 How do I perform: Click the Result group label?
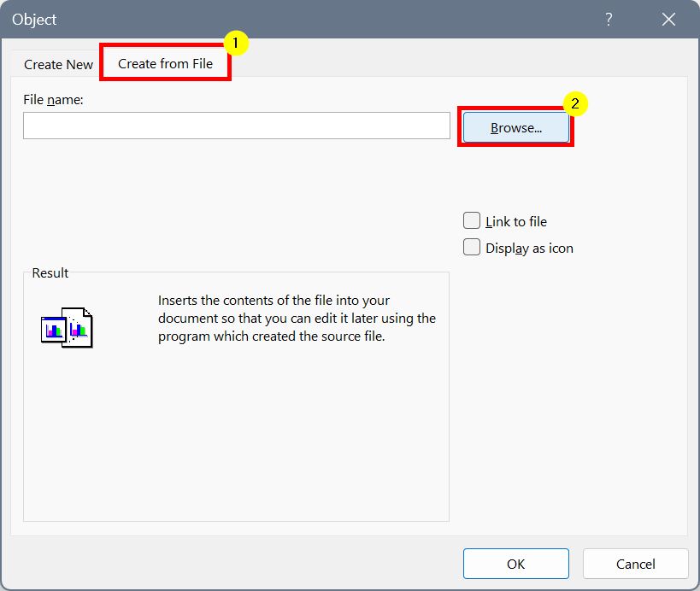[x=50, y=272]
